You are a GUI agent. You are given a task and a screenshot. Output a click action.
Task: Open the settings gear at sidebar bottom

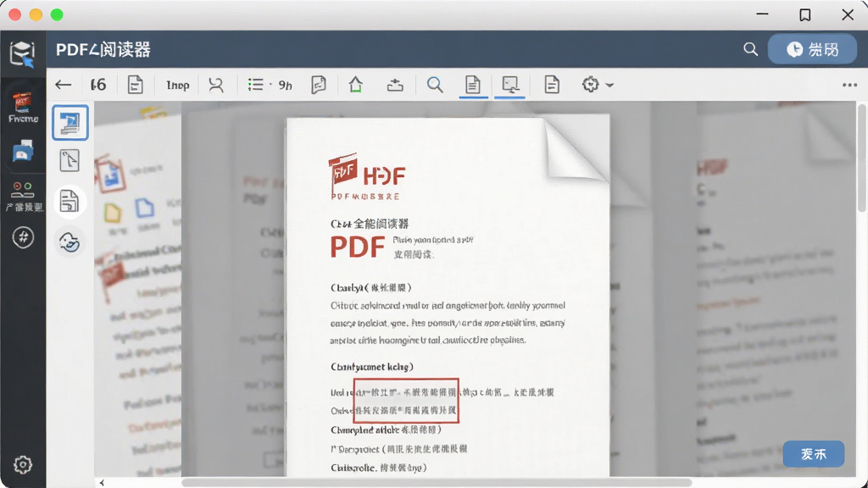point(23,465)
